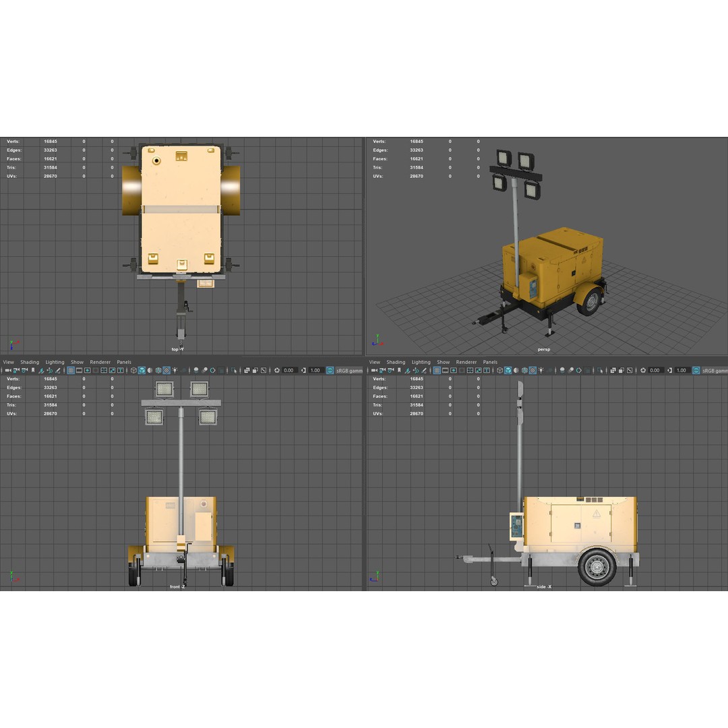The image size is (728, 728).
Task: Toggle X-Ray Joints in front panel toolbar
Action: click(x=264, y=370)
